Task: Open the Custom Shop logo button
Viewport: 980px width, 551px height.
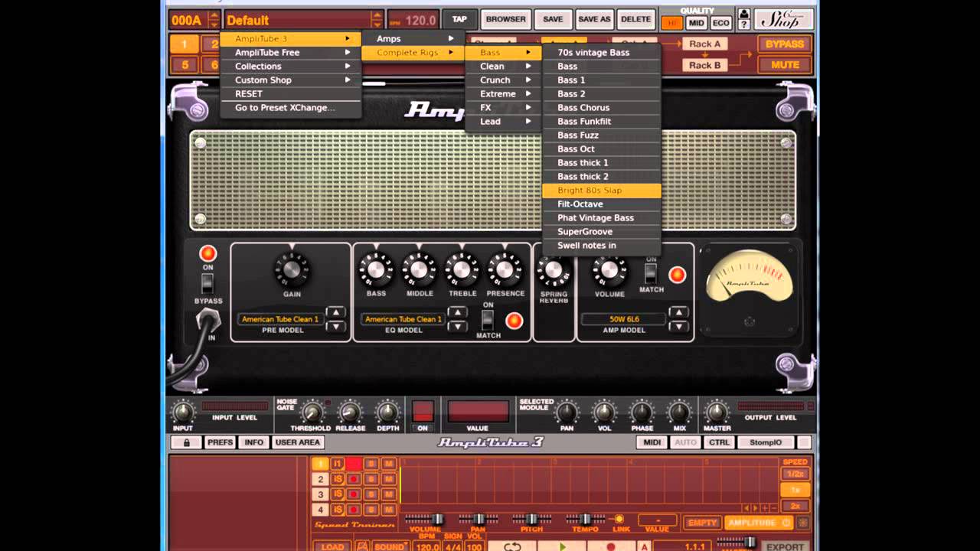Action: pos(782,19)
